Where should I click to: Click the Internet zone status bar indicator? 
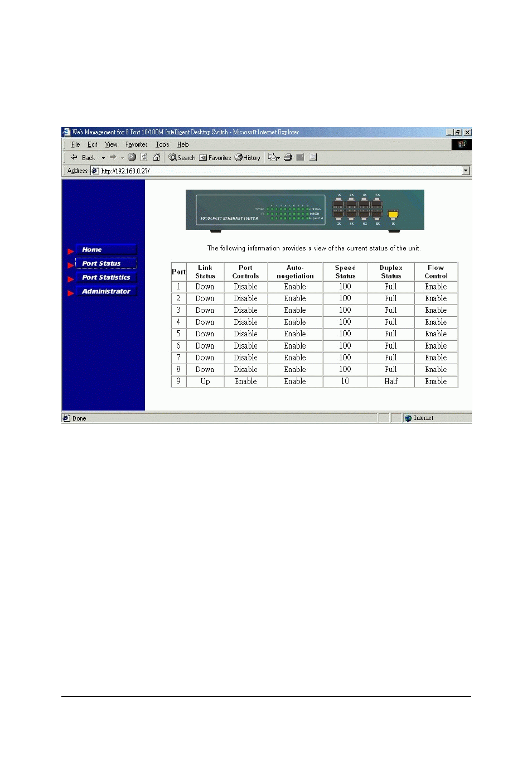point(419,418)
